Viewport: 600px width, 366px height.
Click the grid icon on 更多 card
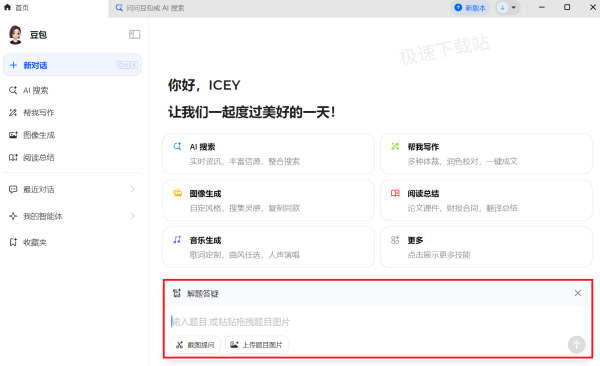tap(395, 240)
